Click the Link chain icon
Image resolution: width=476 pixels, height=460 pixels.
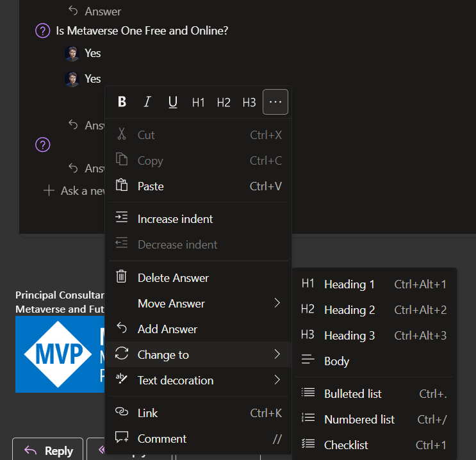point(121,413)
